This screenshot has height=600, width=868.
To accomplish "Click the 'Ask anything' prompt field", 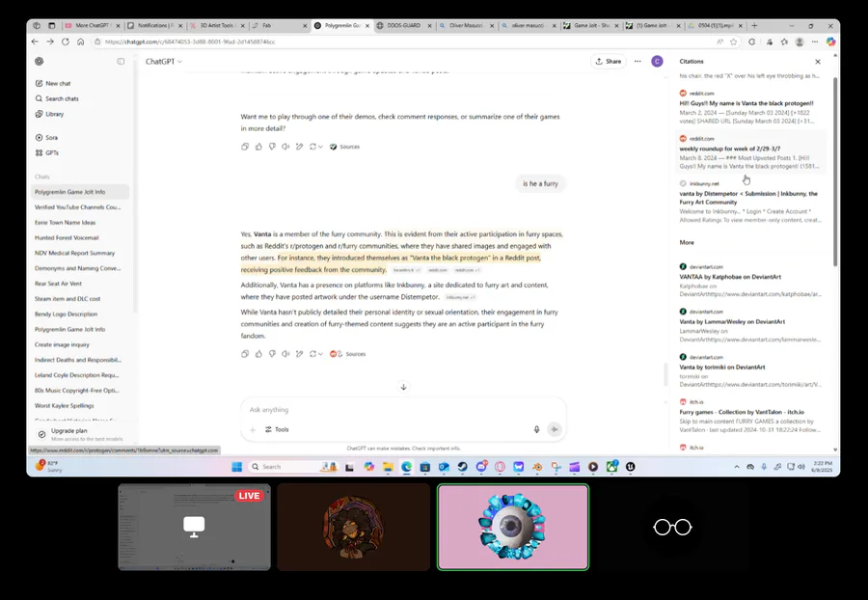I will click(x=403, y=410).
